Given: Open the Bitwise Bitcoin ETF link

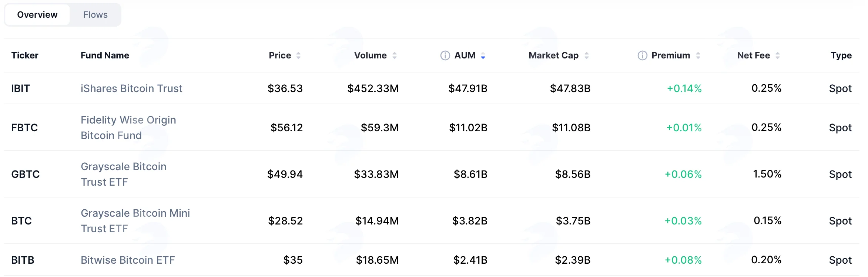Looking at the screenshot, I should [128, 260].
